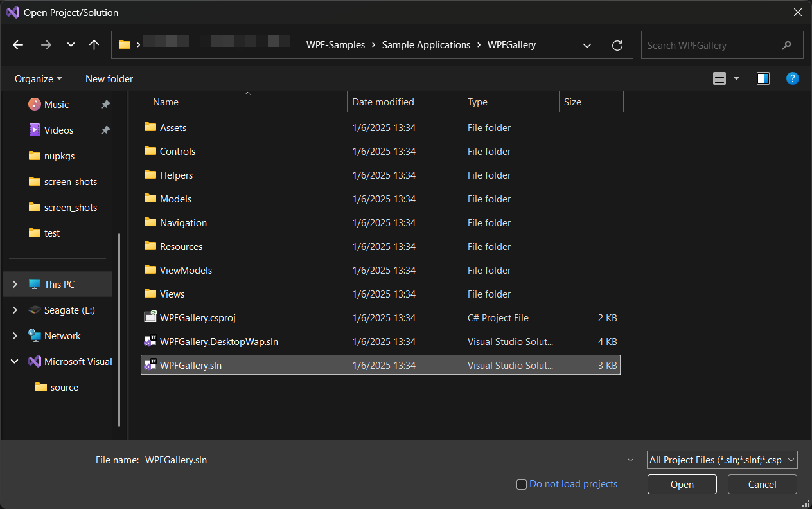Open the All Project Files filter dropdown

point(722,460)
